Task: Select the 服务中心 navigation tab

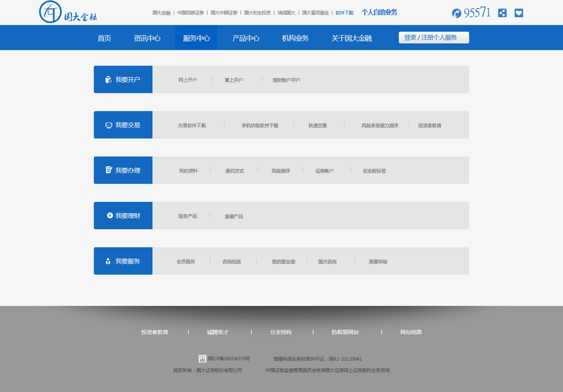Action: (196, 38)
